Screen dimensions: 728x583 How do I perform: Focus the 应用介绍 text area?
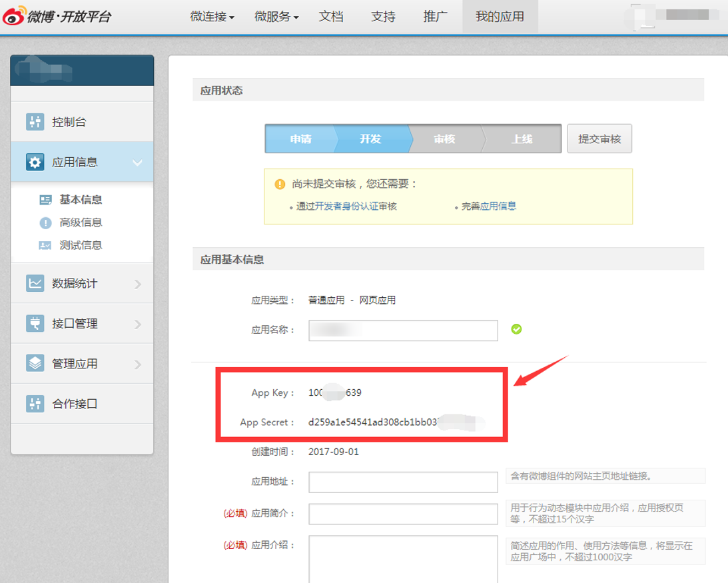[x=403, y=559]
